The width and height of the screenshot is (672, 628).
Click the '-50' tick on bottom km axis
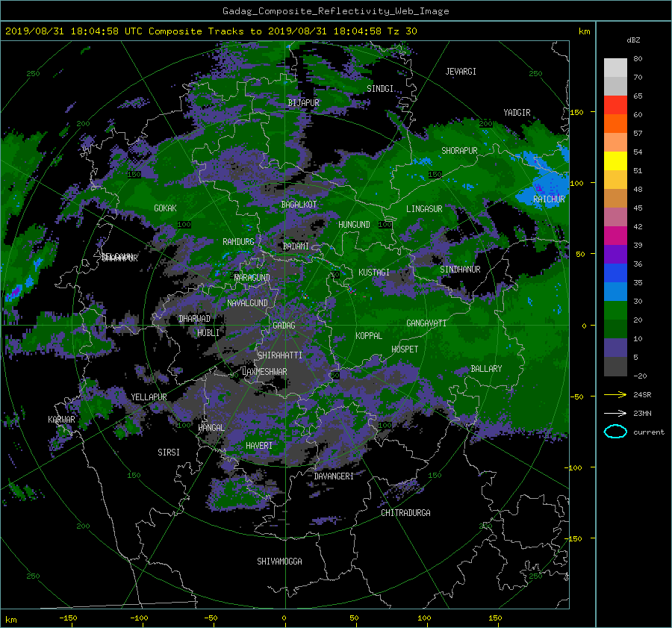(x=211, y=618)
